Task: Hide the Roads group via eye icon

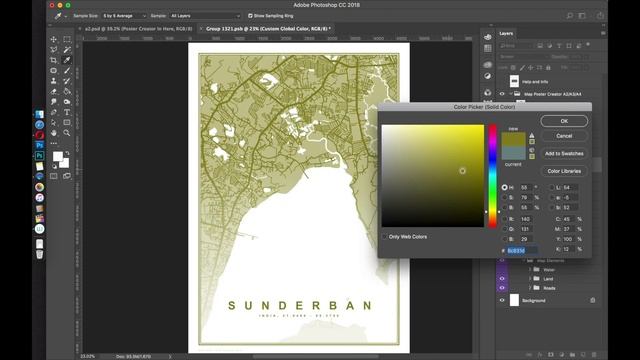Action: point(502,288)
